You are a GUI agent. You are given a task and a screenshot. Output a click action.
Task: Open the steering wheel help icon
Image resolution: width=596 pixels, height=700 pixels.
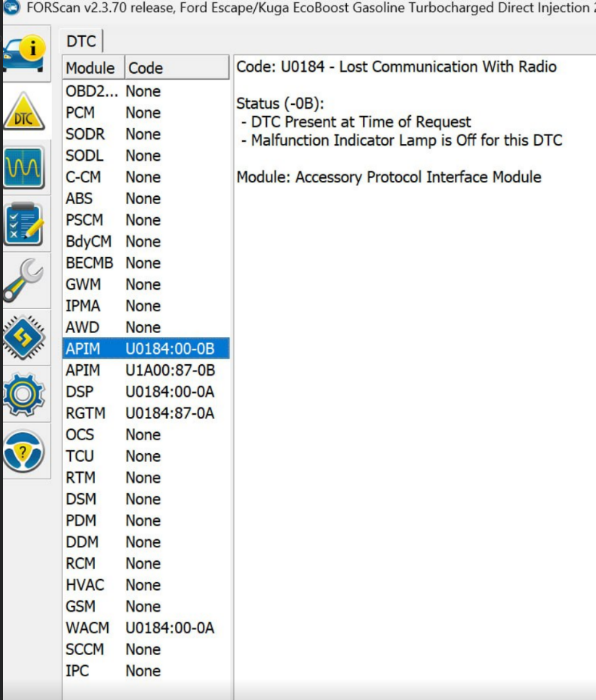tap(25, 450)
